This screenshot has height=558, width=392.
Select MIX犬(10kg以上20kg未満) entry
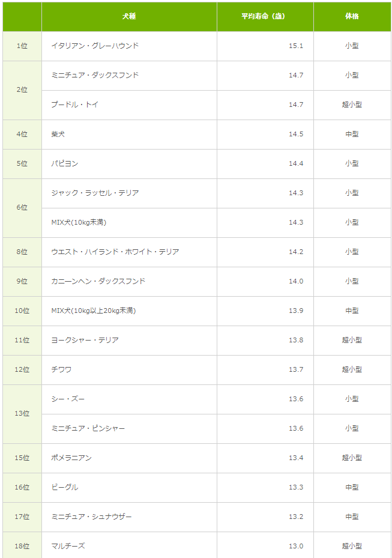coord(93,311)
